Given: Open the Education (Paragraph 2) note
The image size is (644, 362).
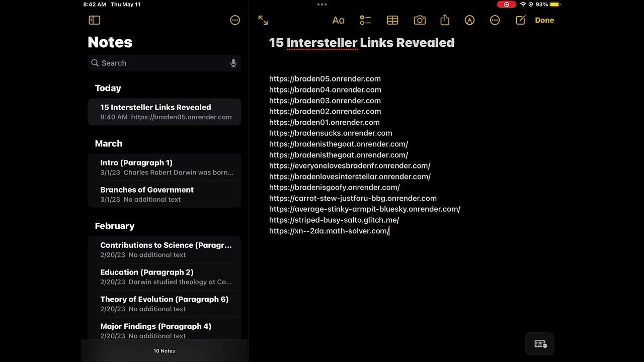Looking at the screenshot, I should click(x=164, y=277).
